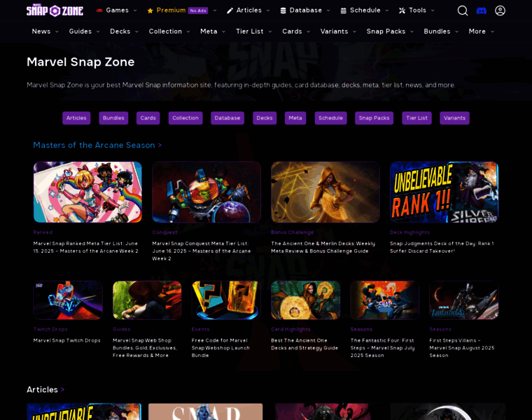Image resolution: width=532 pixels, height=420 pixels.
Task: Open the Fantastic Four First Steps thumbnail
Action: click(385, 300)
